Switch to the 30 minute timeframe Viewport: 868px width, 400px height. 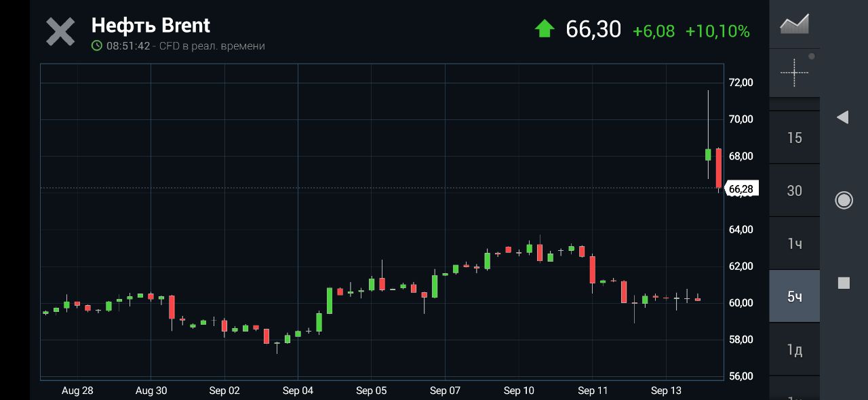click(x=794, y=191)
